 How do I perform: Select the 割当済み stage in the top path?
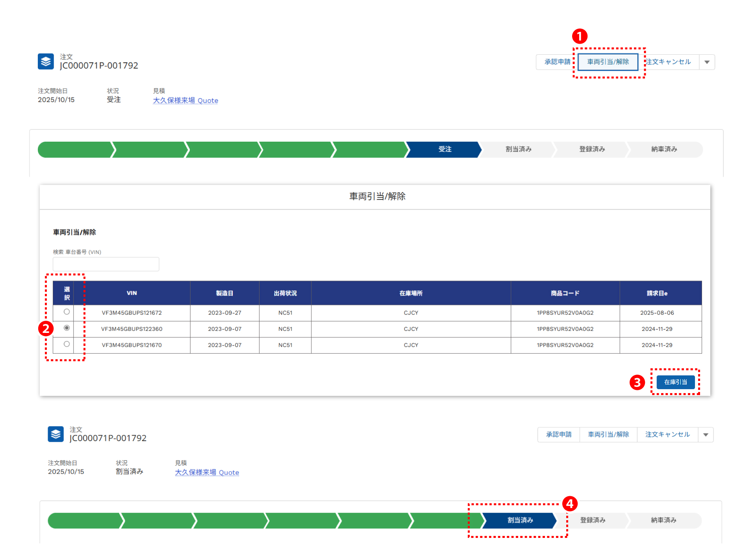(518, 149)
